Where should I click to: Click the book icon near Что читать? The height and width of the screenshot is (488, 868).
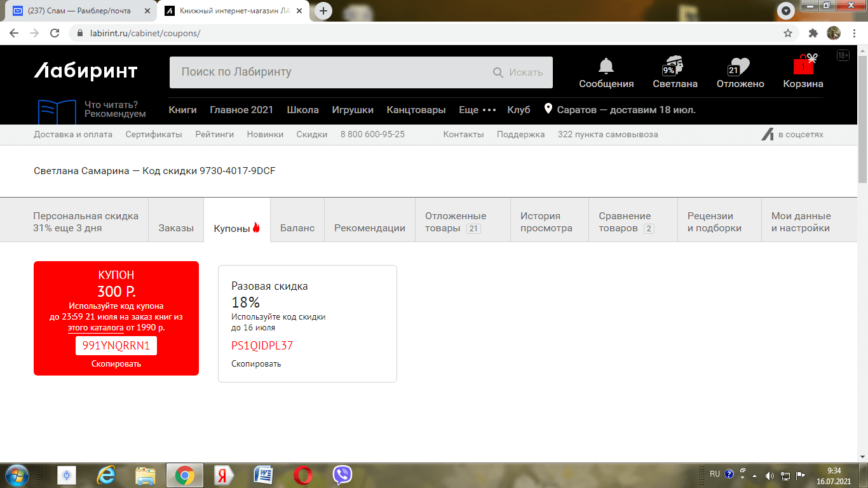(57, 112)
